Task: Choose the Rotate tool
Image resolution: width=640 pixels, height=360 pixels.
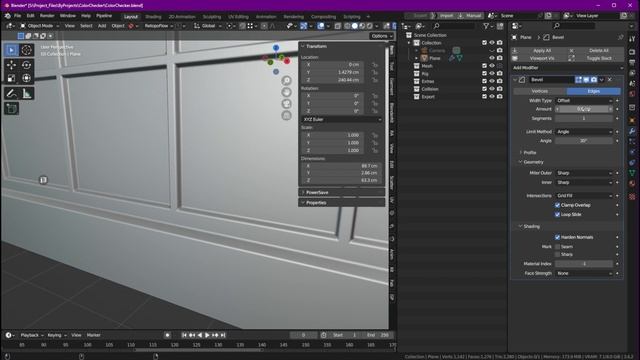Action: point(27,65)
